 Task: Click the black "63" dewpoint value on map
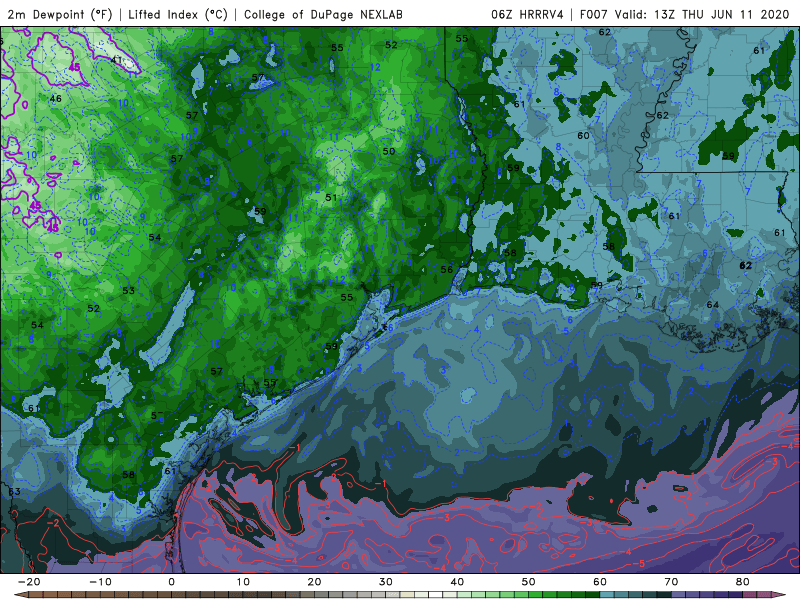pyautogui.click(x=14, y=492)
